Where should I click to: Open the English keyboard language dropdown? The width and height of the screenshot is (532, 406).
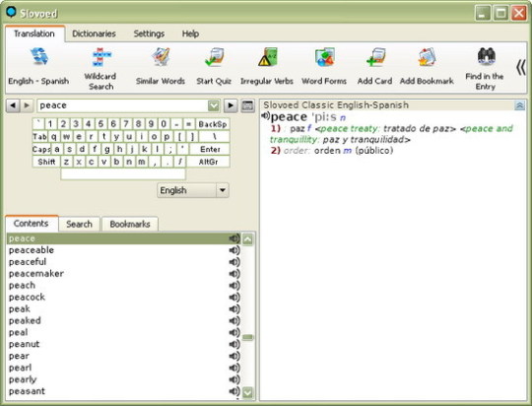tap(223, 190)
